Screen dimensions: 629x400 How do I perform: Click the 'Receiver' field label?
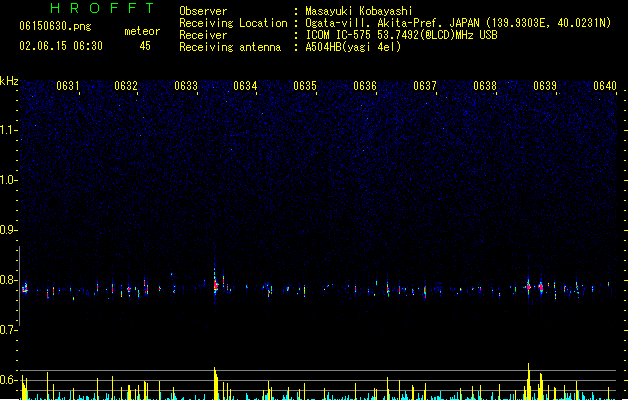click(203, 35)
